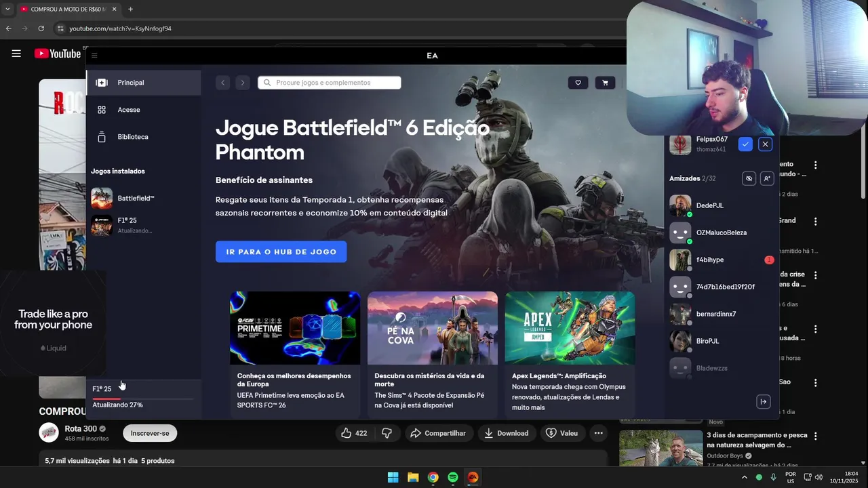Viewport: 868px width, 488px height.
Task: Open EA app from taskbar
Action: coord(473,477)
